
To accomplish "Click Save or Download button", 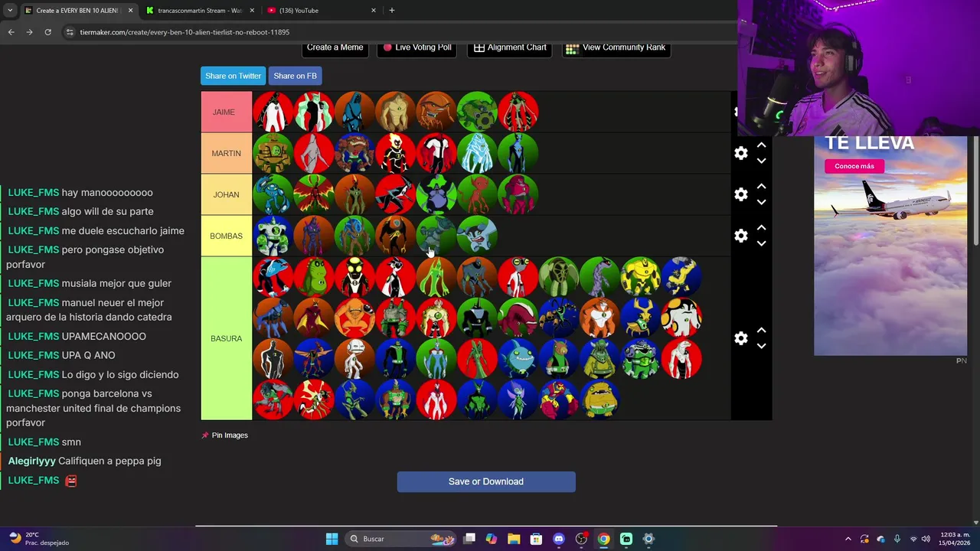I will pyautogui.click(x=486, y=481).
